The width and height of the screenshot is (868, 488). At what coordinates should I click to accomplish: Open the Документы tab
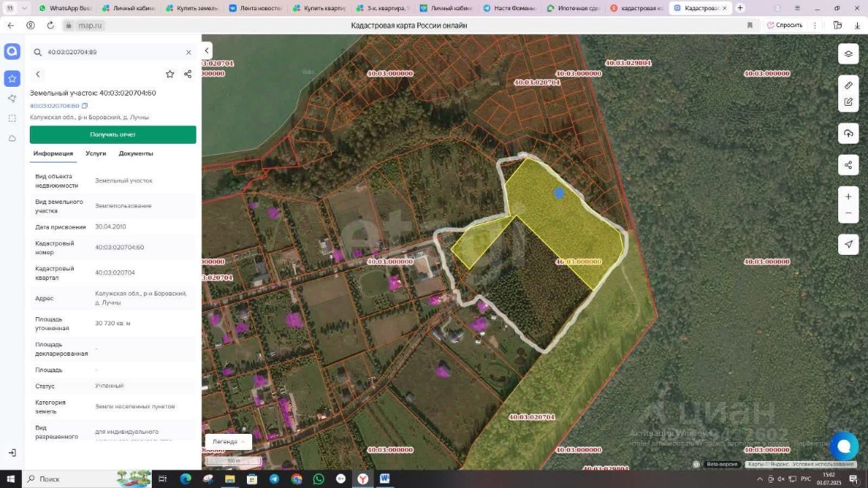[136, 153]
